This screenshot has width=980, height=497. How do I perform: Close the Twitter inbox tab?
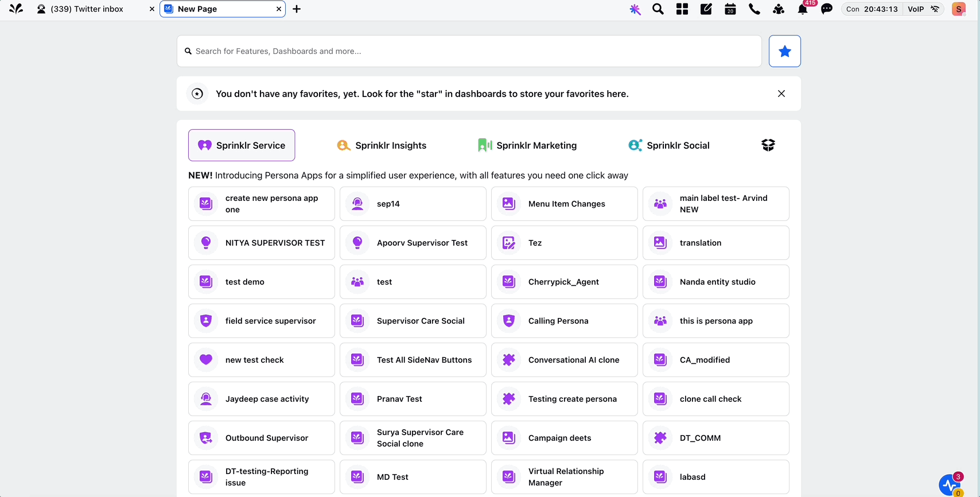pyautogui.click(x=151, y=9)
